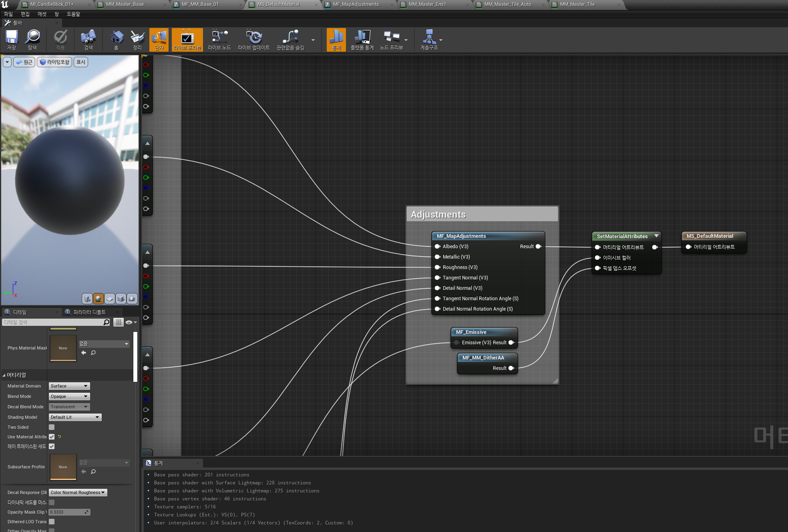This screenshot has height=532, width=788.
Task: Select cube preview mesh icon in viewport
Action: point(121,299)
